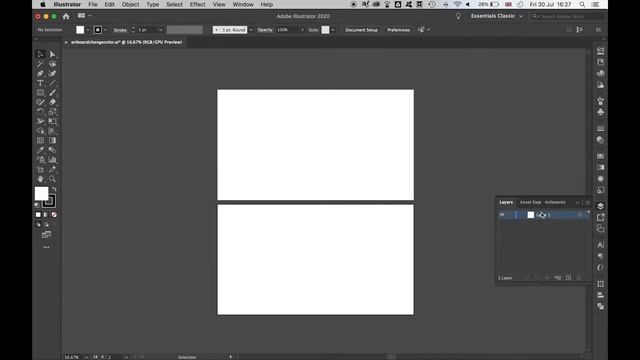Select the Selection tool arrow

[x=40, y=54]
